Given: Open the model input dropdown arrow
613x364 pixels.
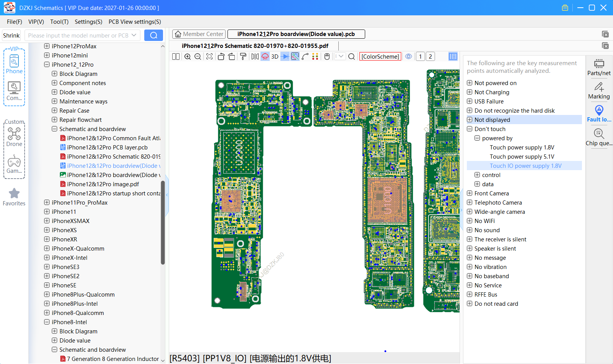Looking at the screenshot, I should [134, 35].
